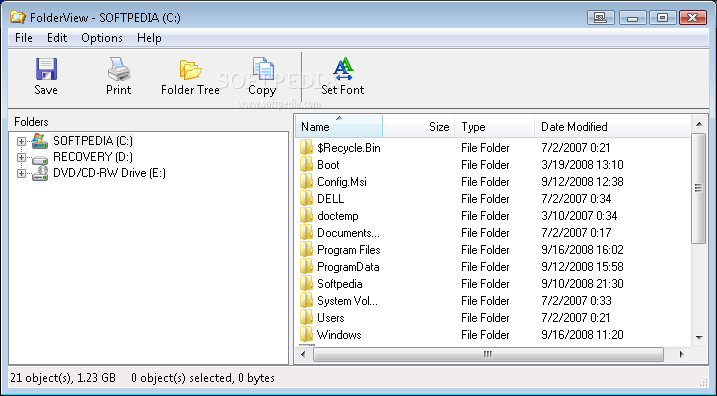
Task: Click the status text 21 object(s), 1.23 GB
Action: click(63, 378)
